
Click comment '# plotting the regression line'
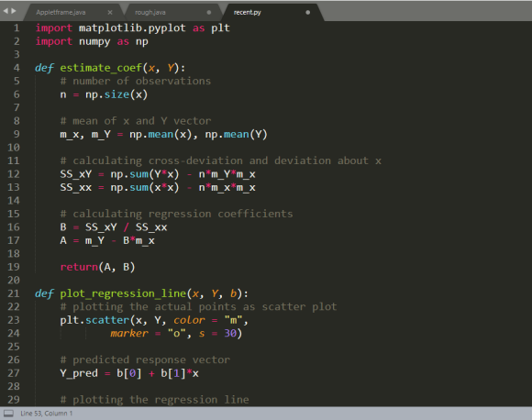pos(154,400)
